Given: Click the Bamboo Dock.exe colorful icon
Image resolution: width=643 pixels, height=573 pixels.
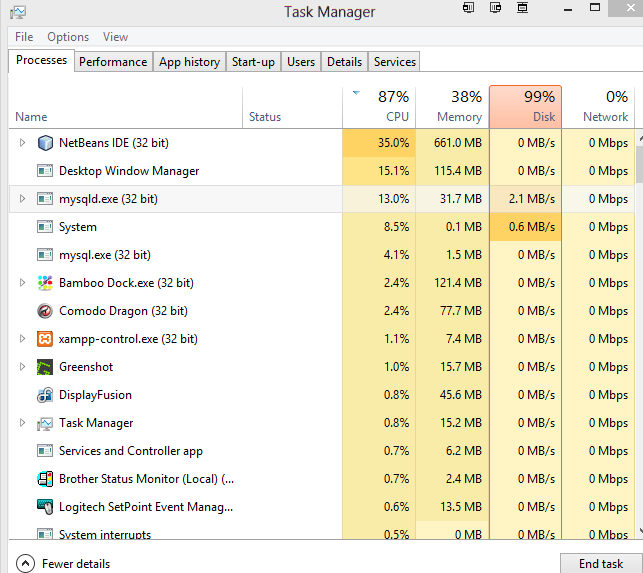Looking at the screenshot, I should click(45, 283).
